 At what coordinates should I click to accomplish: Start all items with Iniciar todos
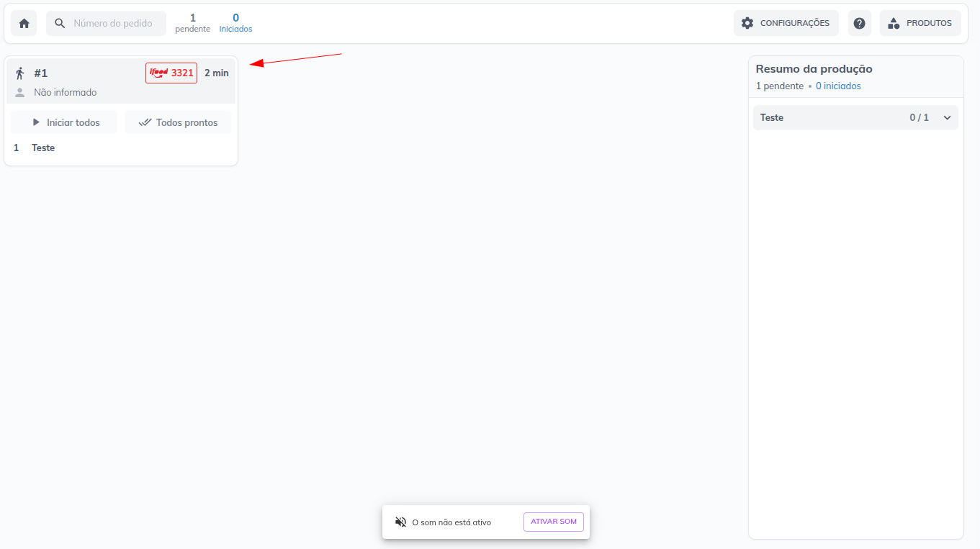(x=64, y=122)
